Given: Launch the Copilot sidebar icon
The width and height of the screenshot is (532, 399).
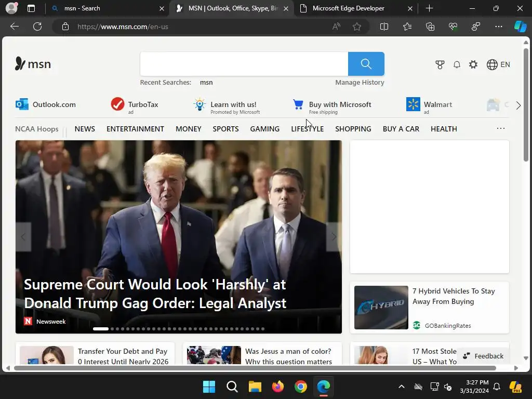Looking at the screenshot, I should click(521, 26).
